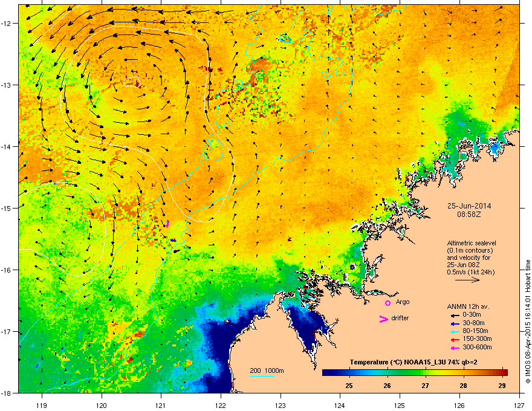The width and height of the screenshot is (532, 411).
Task: Click the '30-80m' depth label
Action: point(473,323)
